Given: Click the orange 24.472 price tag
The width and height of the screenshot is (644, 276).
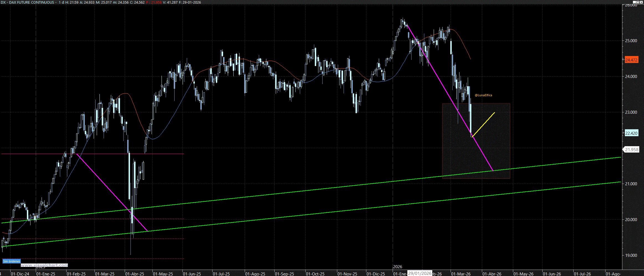Looking at the screenshot, I should pyautogui.click(x=632, y=60).
